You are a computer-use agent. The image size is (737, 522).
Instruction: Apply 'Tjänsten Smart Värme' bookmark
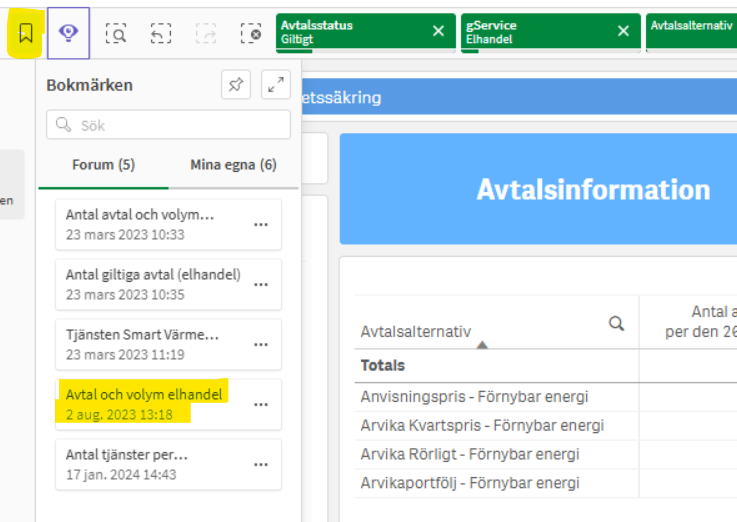pyautogui.click(x=142, y=344)
